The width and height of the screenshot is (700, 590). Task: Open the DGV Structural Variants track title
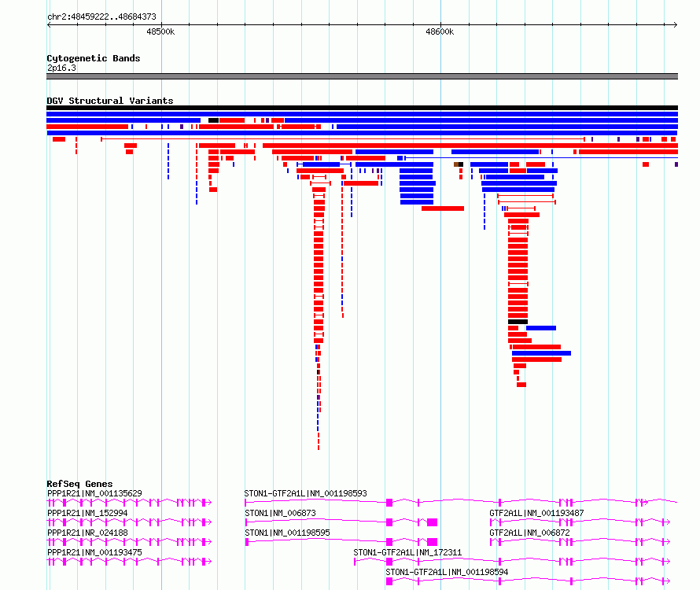[110, 101]
